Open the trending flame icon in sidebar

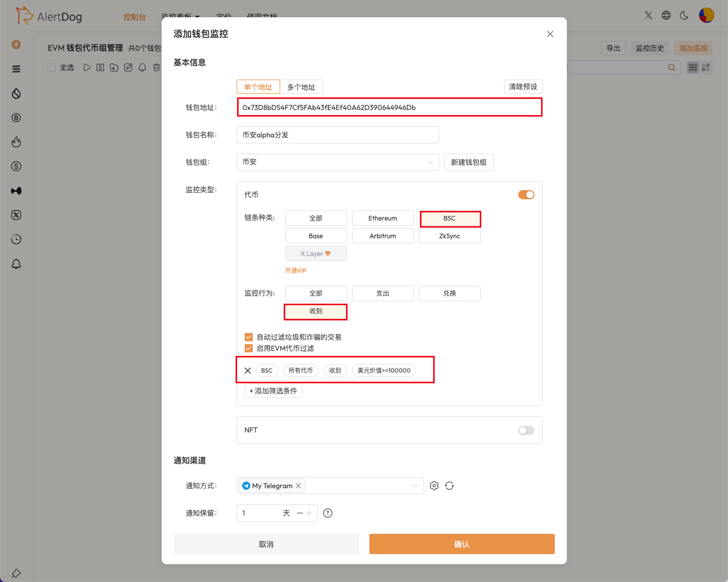(16, 142)
